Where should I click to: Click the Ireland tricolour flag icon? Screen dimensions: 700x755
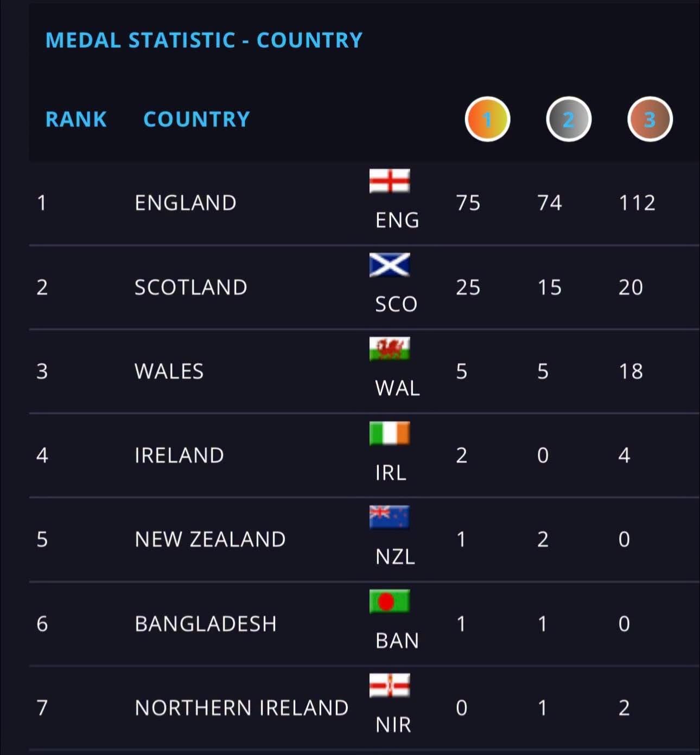(x=390, y=433)
